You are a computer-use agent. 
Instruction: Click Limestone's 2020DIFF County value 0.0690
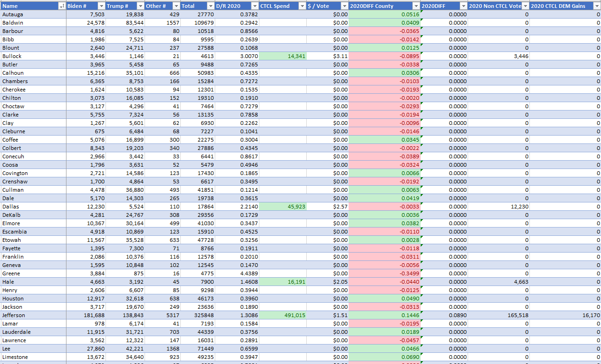coord(384,357)
